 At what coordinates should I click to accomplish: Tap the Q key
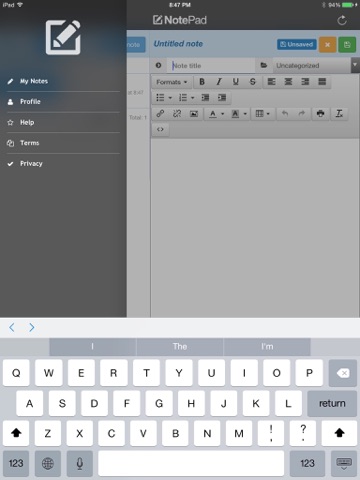coord(16,373)
